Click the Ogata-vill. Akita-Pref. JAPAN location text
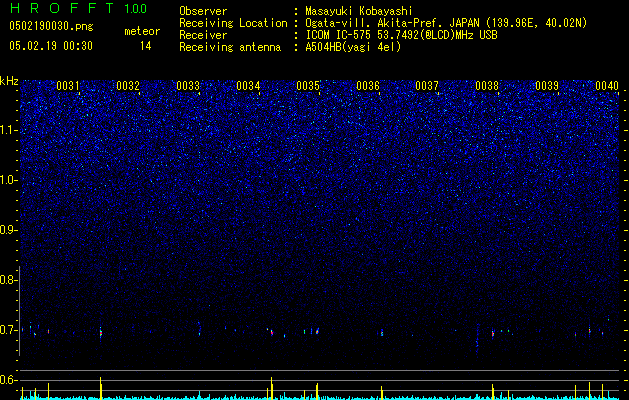 pyautogui.click(x=446, y=23)
